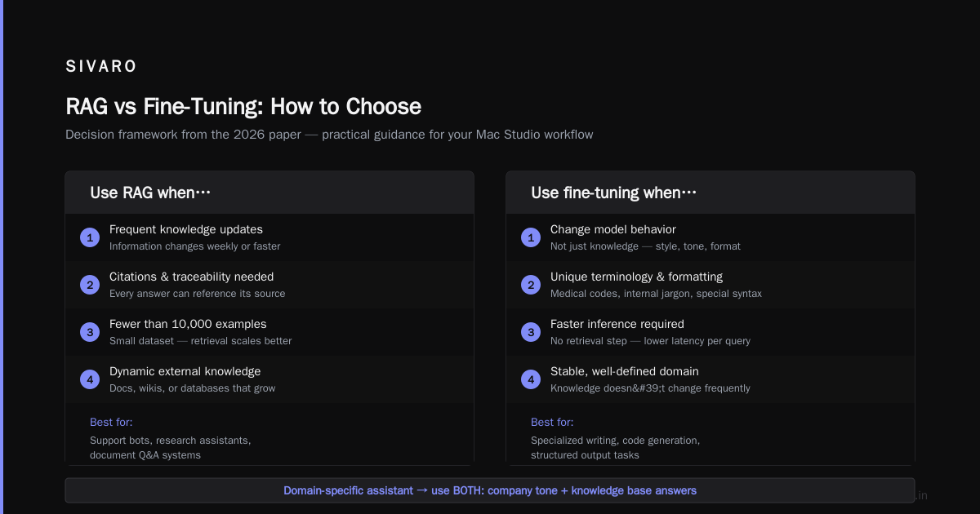The image size is (980, 514).
Task: Click the SIVARO logo text
Action: click(x=101, y=66)
